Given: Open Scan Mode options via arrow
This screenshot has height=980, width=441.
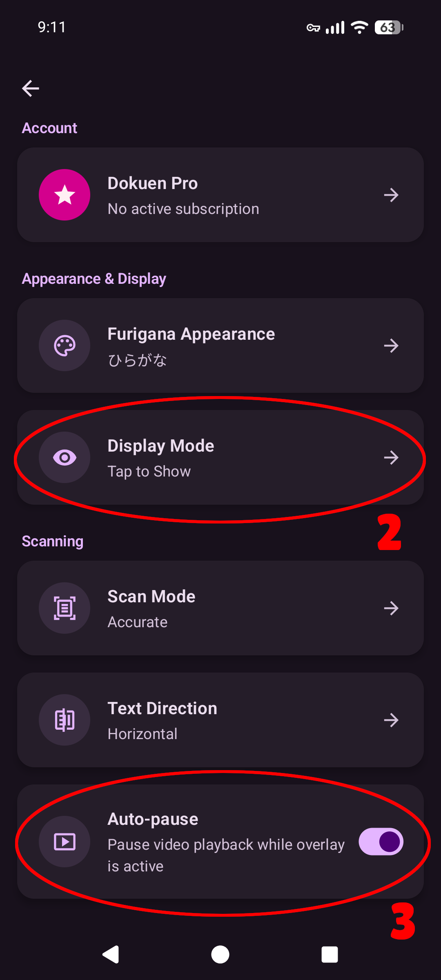Looking at the screenshot, I should pos(391,608).
